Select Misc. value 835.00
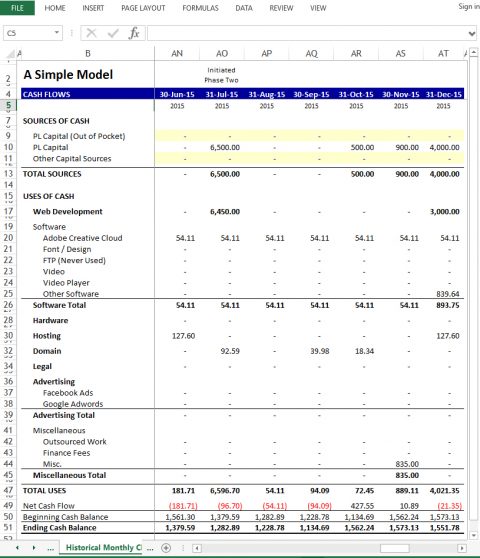This screenshot has height=558, width=480. (x=407, y=464)
